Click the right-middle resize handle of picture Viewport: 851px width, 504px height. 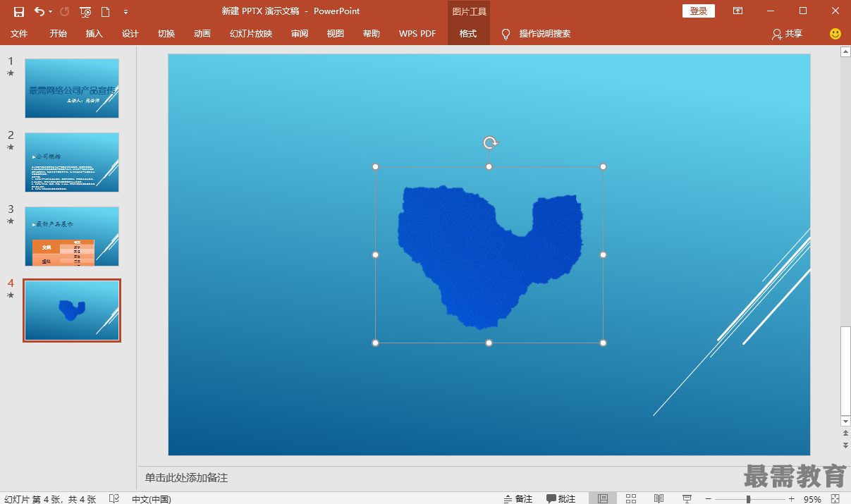[x=603, y=254]
